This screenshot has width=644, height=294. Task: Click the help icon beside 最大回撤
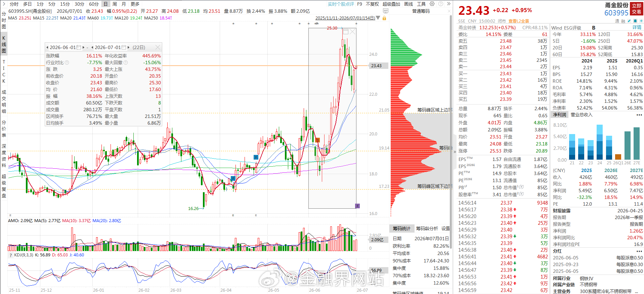pyautogui.click(x=126, y=62)
